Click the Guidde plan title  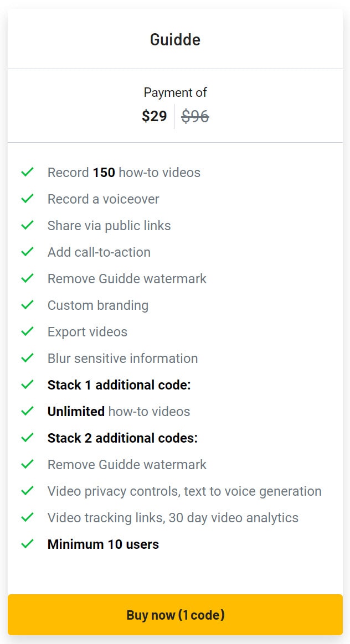click(175, 40)
